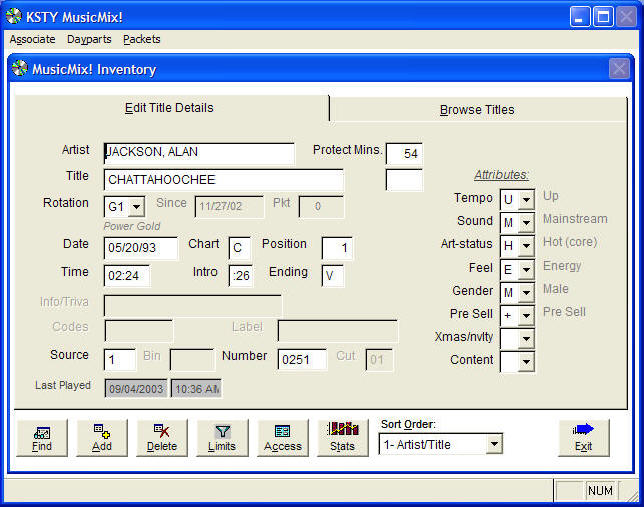The height and width of the screenshot is (507, 644).
Task: Click the Time field 02:24
Action: tap(126, 276)
